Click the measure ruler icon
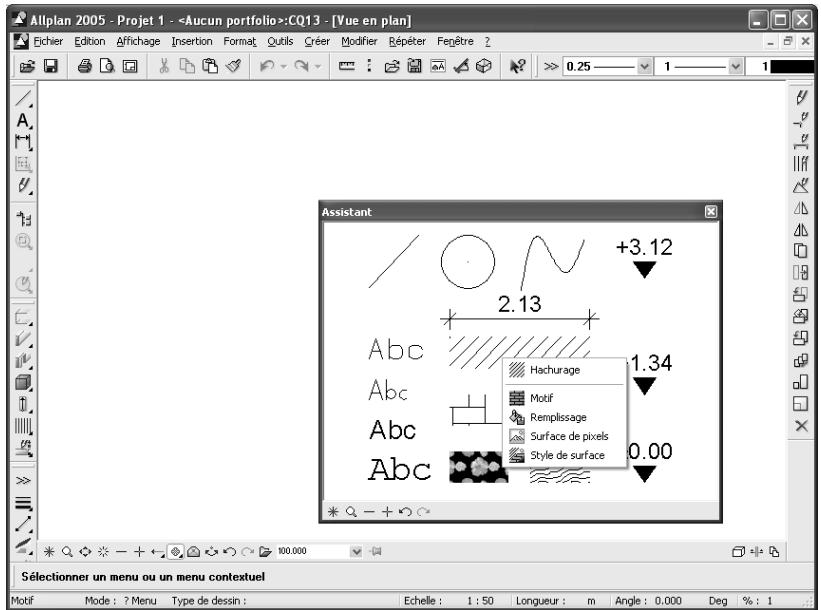This screenshot has width=821, height=610. pyautogui.click(x=347, y=66)
